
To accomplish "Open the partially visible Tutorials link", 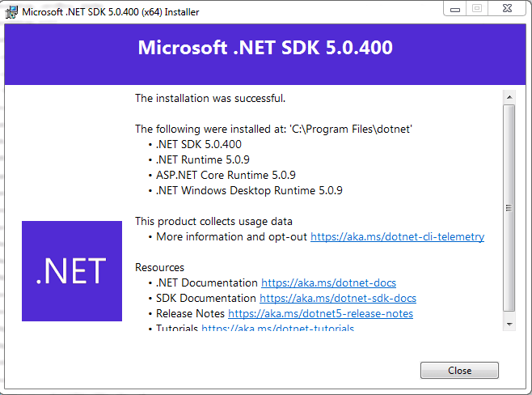I will [278, 328].
